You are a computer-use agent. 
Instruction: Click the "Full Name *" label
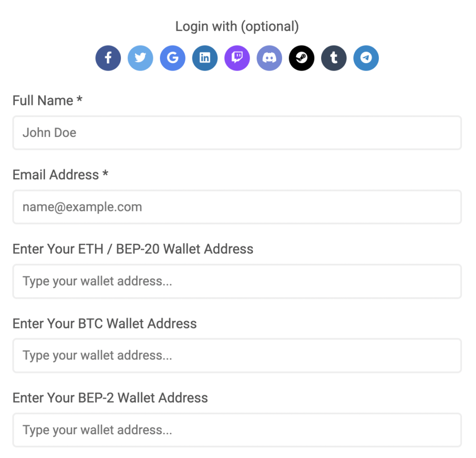(x=47, y=100)
